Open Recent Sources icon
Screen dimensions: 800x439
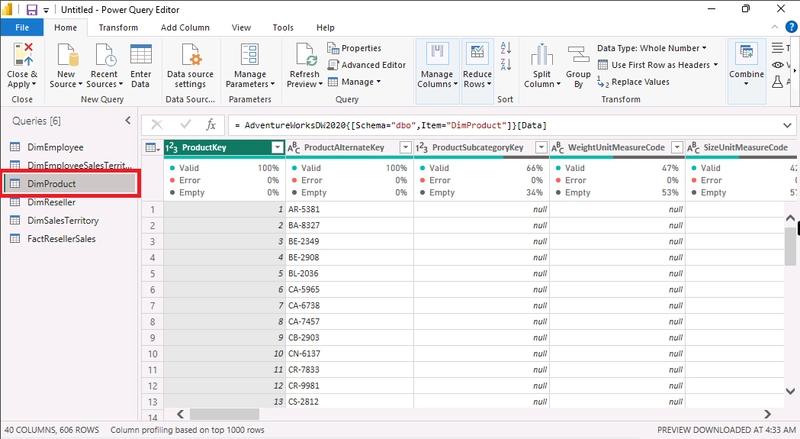tap(105, 55)
